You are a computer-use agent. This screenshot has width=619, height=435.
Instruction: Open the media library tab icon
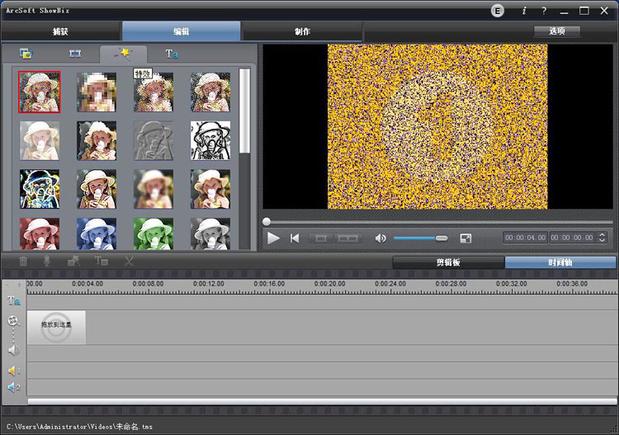point(26,53)
